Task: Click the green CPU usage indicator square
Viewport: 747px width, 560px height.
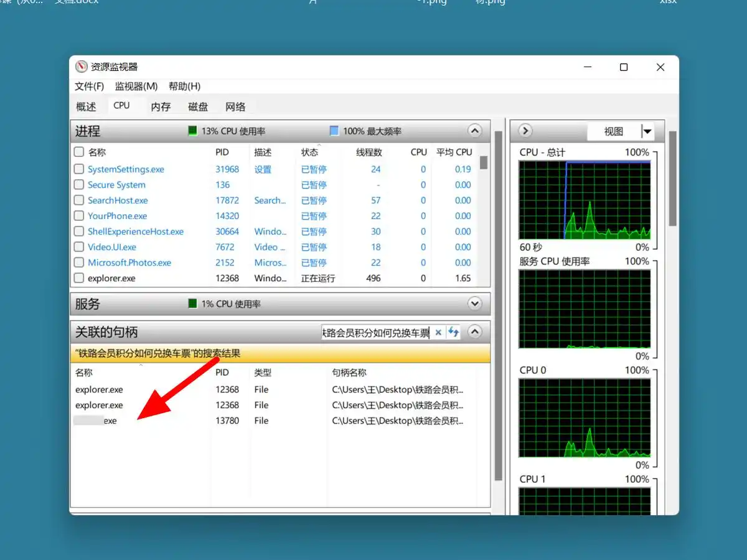Action: coord(193,131)
